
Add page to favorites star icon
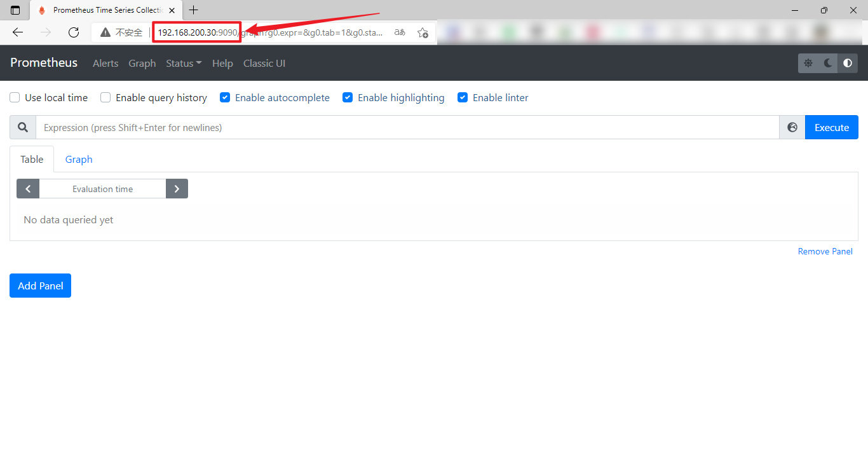tap(423, 32)
